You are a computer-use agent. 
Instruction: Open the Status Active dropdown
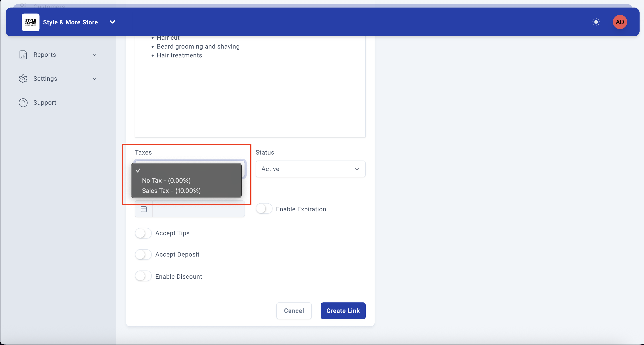coord(310,169)
